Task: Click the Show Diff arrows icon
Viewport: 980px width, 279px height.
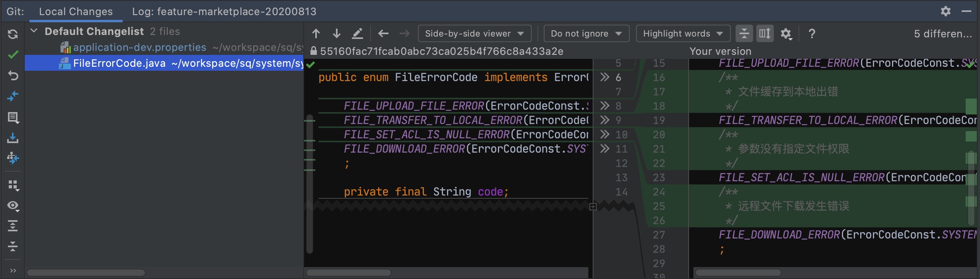Action: click(13, 96)
